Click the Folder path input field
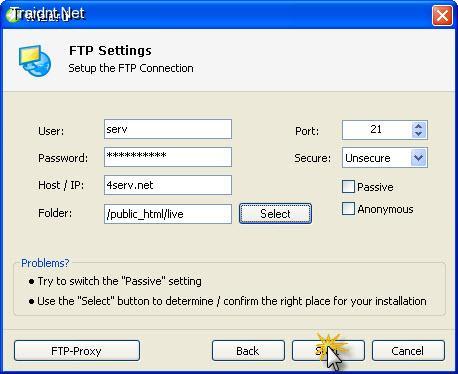The height and width of the screenshot is (374, 458). 168,214
